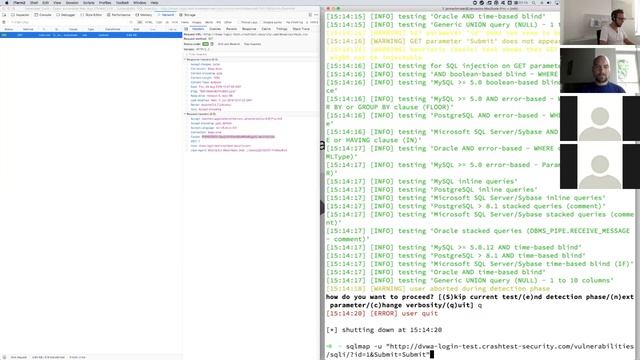Click the element picker icon in devtools
Screen dimensions: 640x360
coord(4,15)
